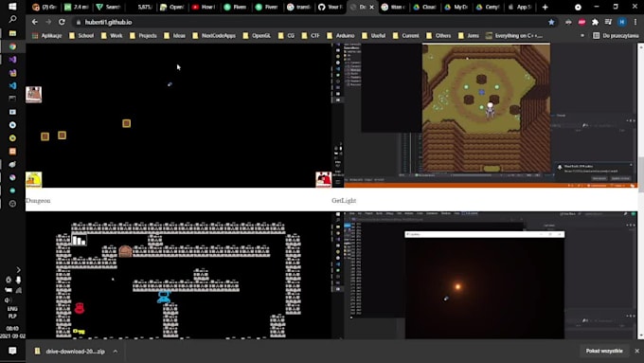Open the Extensions puzzle piece icon
The width and height of the screenshot is (644, 363).
[x=595, y=22]
